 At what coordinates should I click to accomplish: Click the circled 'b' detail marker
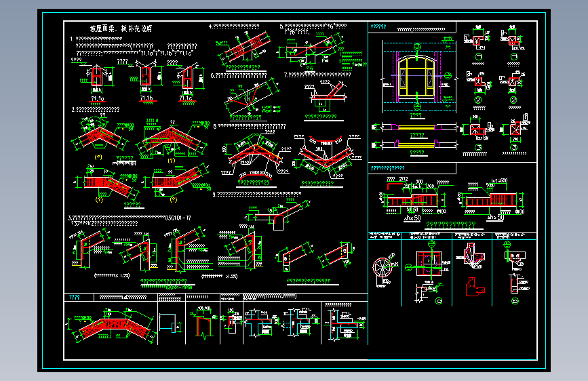tap(515, 301)
